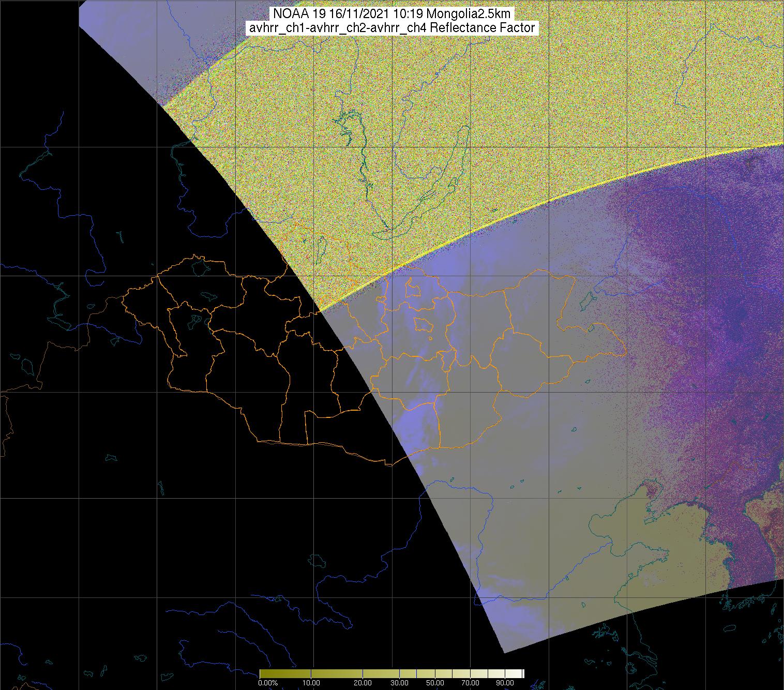
Task: Click the "90.00" colorbar label
Action: tap(505, 683)
